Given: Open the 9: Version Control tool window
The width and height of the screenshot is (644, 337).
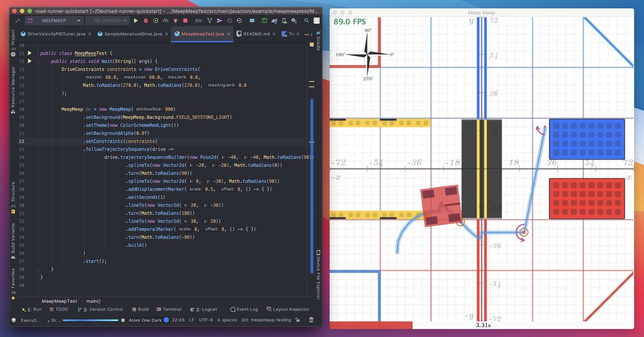Looking at the screenshot, I should [x=100, y=309].
